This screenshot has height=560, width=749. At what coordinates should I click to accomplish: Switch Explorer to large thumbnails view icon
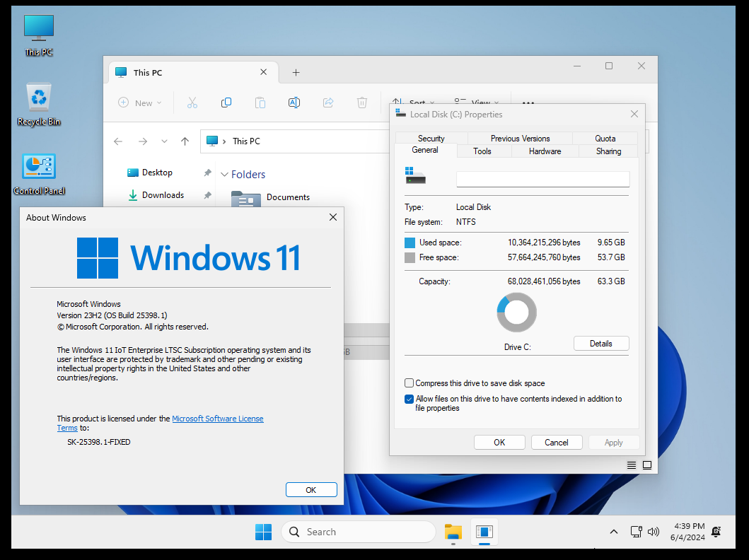pos(647,465)
